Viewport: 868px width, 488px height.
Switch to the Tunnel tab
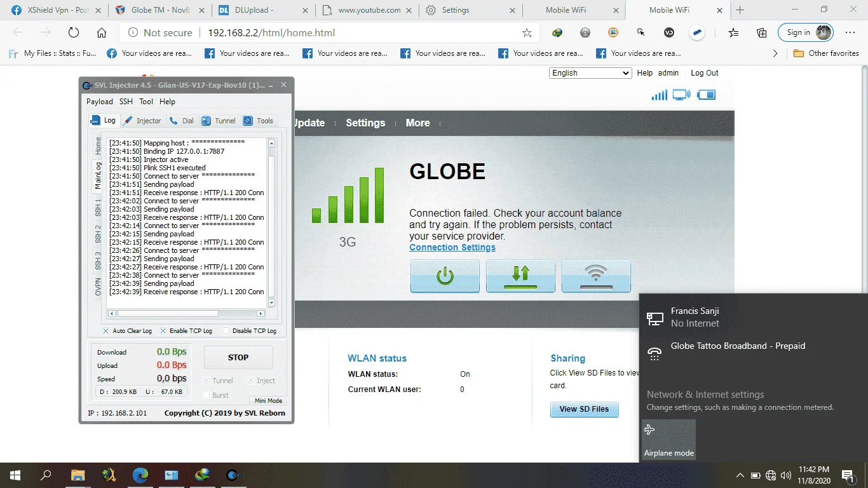tap(219, 121)
